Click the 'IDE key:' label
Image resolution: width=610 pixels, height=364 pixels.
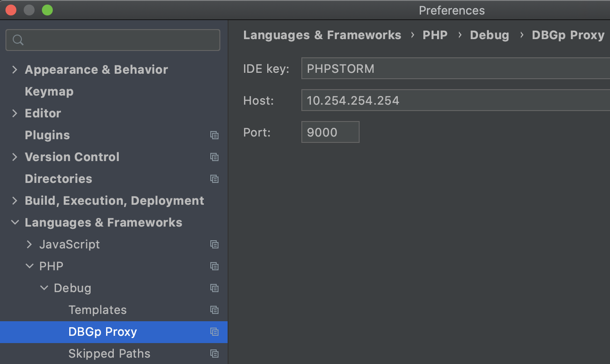(x=266, y=69)
